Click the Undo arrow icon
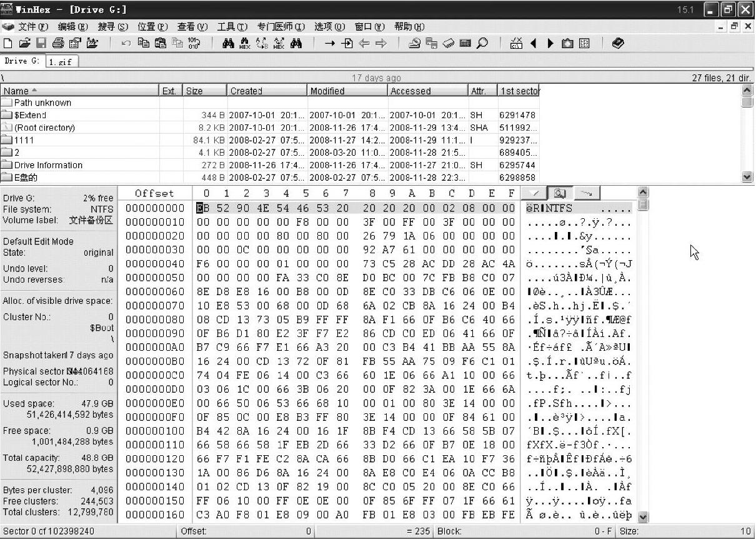The height and width of the screenshot is (539, 756). point(126,44)
